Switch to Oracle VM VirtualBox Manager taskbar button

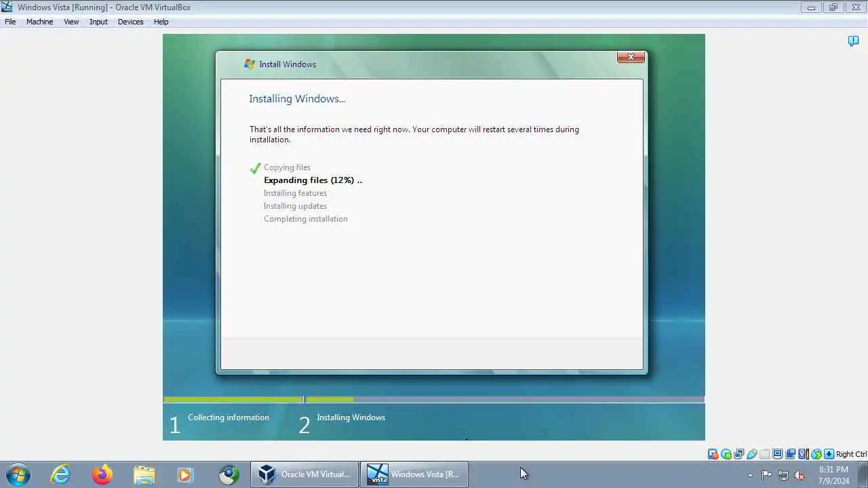304,474
